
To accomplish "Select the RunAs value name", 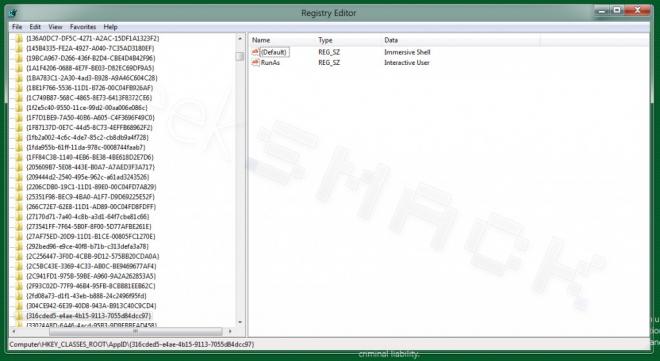I will 270,63.
